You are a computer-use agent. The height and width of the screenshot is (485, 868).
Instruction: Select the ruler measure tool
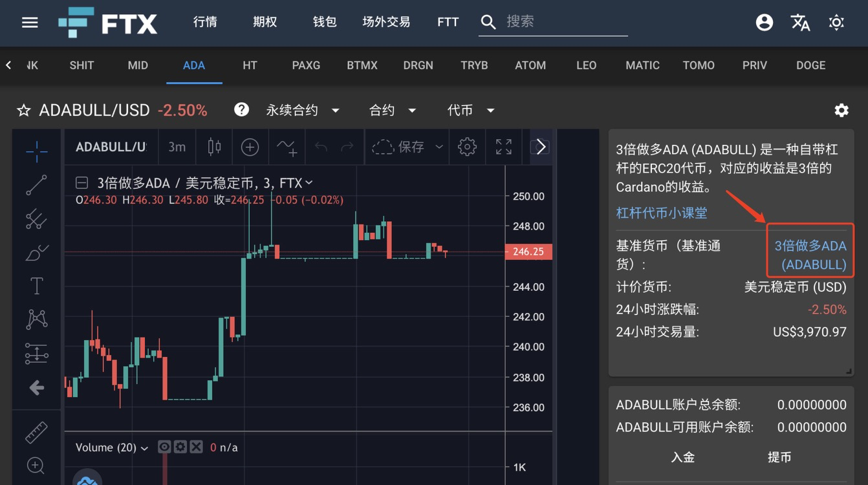point(37,433)
